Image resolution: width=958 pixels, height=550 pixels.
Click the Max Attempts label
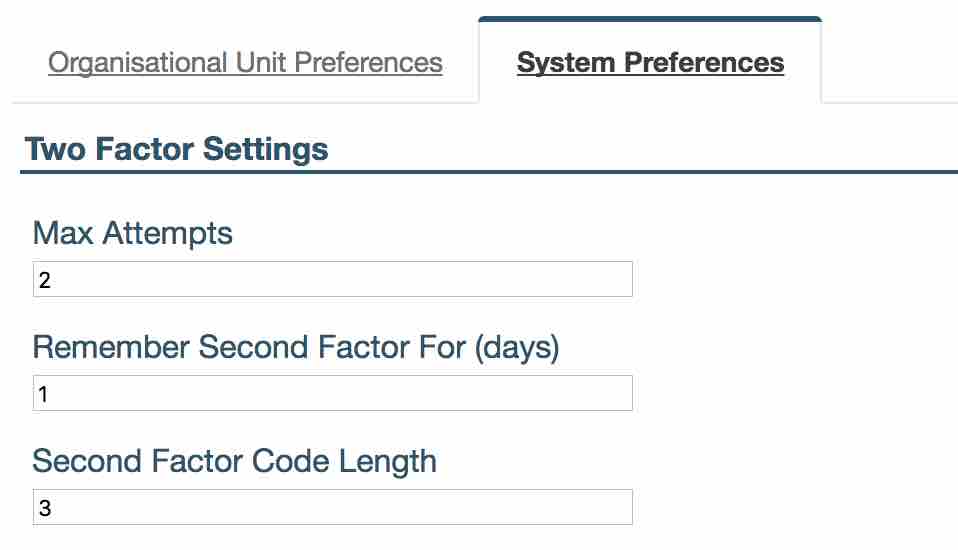click(x=133, y=234)
